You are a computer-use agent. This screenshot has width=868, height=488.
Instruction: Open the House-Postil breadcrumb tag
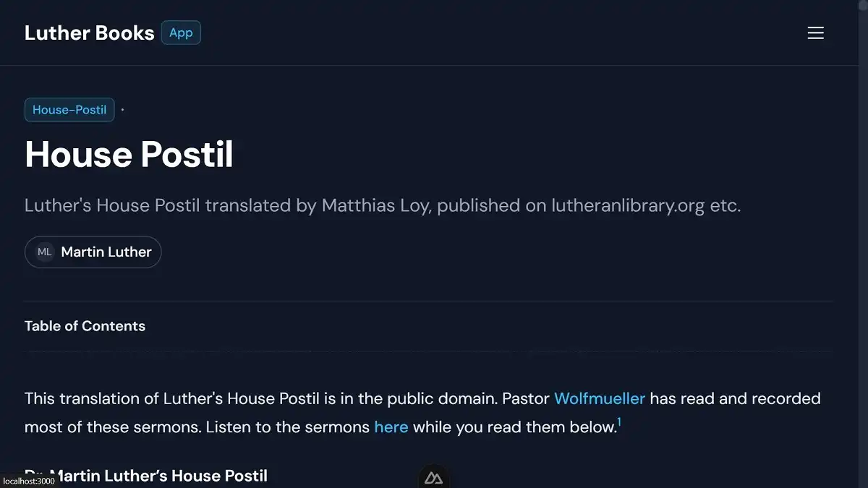pos(69,109)
